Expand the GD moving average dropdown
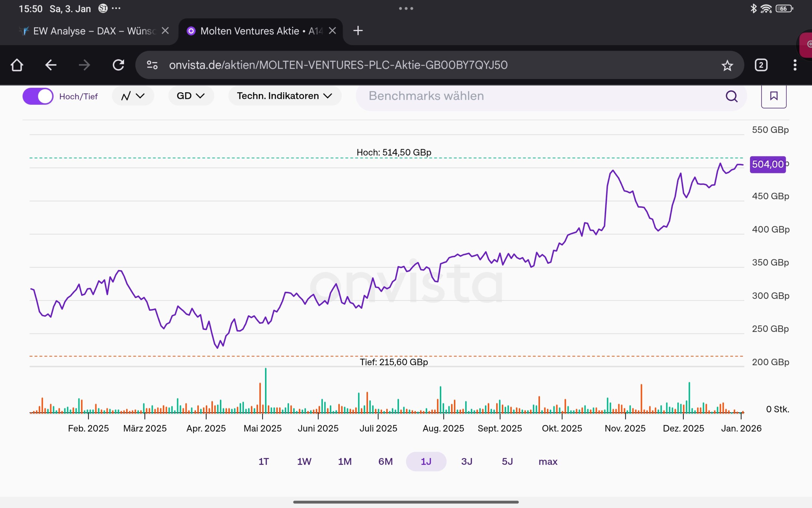This screenshot has height=508, width=812. tap(191, 96)
